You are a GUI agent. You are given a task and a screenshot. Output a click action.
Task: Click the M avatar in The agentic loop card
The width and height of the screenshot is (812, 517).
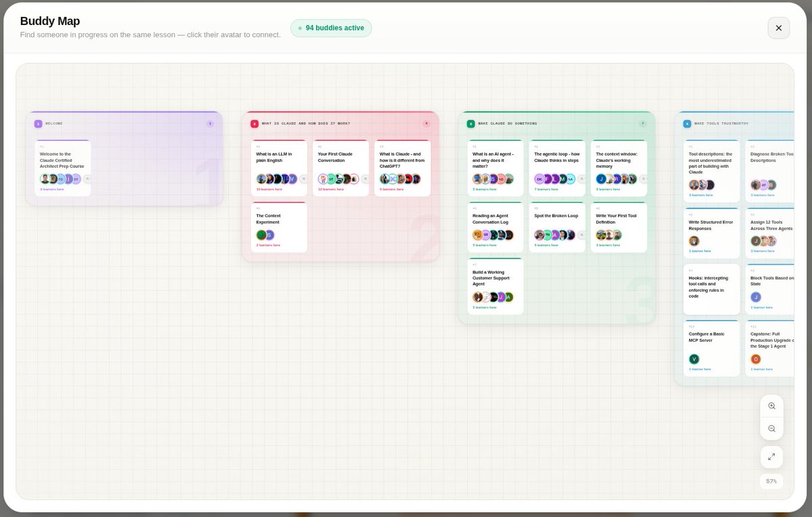(562, 179)
